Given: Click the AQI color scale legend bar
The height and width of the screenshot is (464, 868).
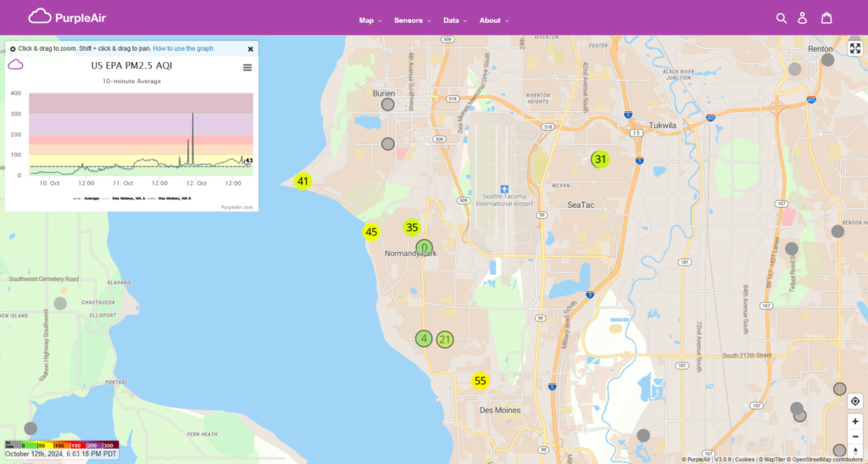Looking at the screenshot, I should (x=61, y=444).
